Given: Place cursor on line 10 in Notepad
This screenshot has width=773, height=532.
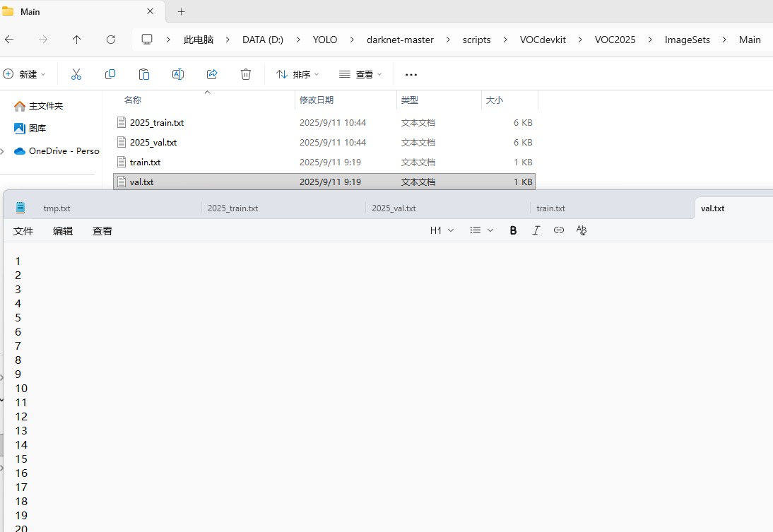Looking at the screenshot, I should coord(21,388).
